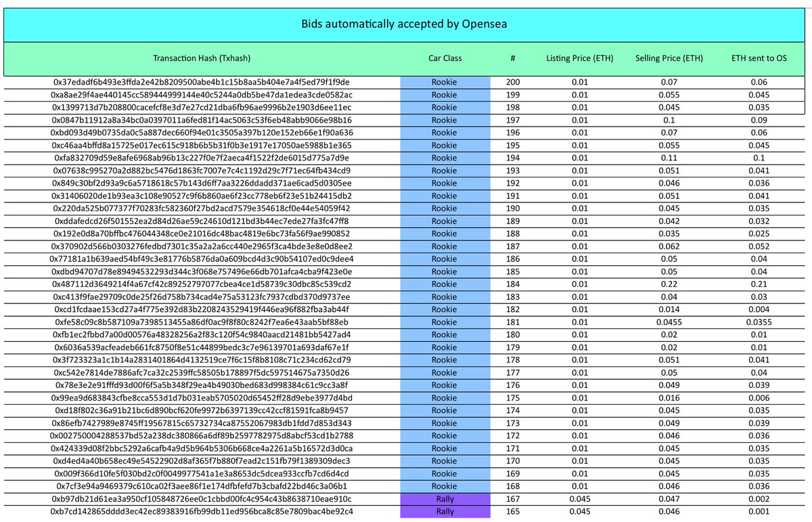
Task: Click the title "Bids automatically accepted by Opensea"
Action: [x=404, y=24]
